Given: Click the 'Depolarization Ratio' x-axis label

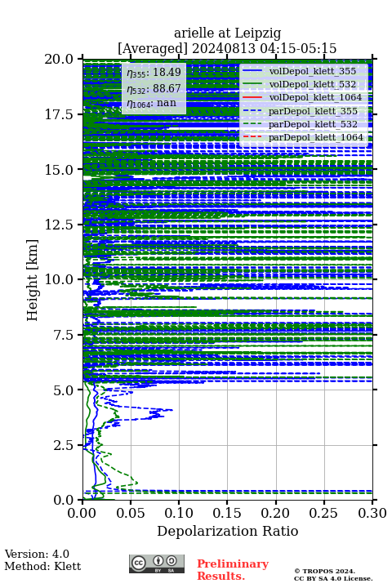Looking at the screenshot, I should tap(227, 531).
